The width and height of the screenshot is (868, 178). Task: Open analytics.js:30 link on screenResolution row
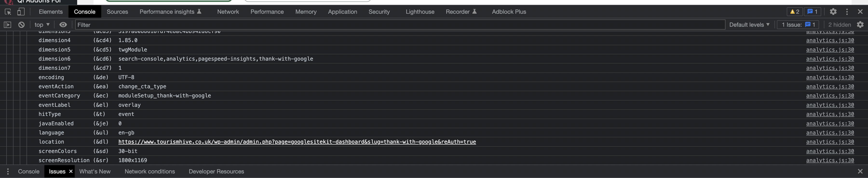click(830, 160)
